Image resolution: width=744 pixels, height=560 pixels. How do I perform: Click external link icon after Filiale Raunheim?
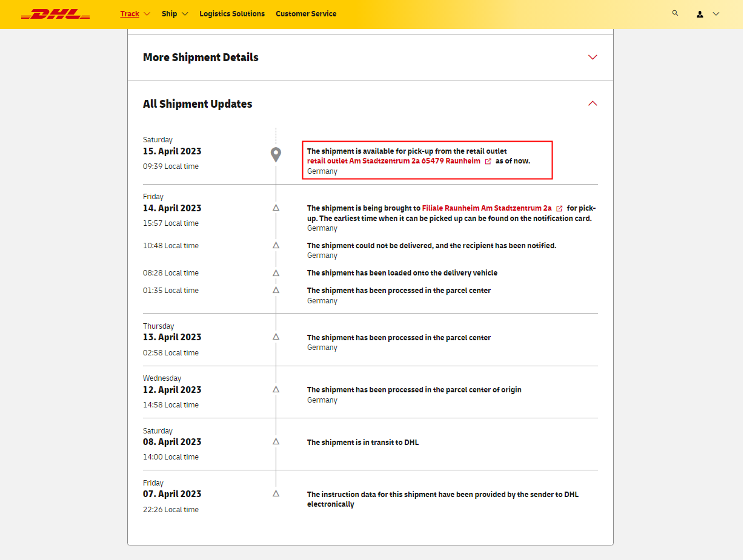pos(559,208)
